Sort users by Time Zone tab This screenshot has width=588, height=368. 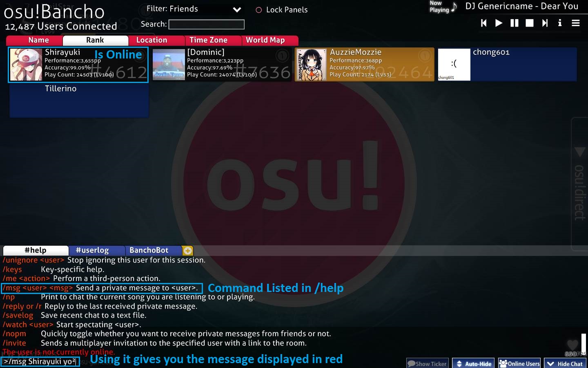pos(213,40)
